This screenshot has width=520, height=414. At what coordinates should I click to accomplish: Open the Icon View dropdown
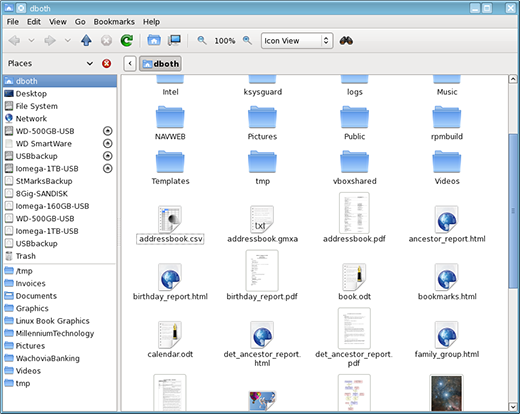click(x=297, y=41)
